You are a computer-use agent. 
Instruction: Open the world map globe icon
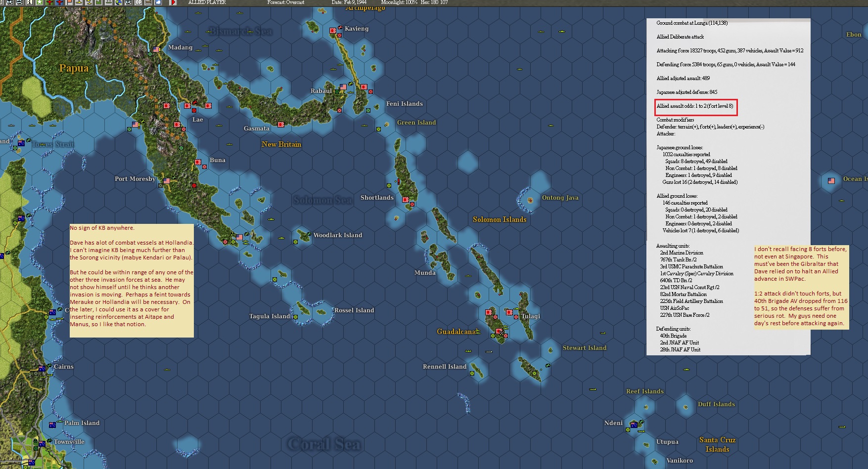[118, 3]
